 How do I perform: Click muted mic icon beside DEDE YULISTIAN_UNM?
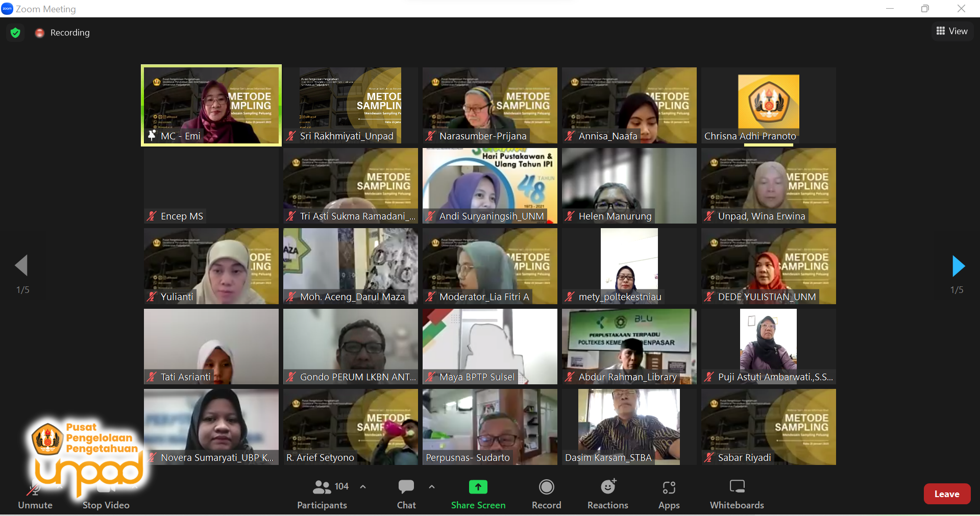point(709,297)
